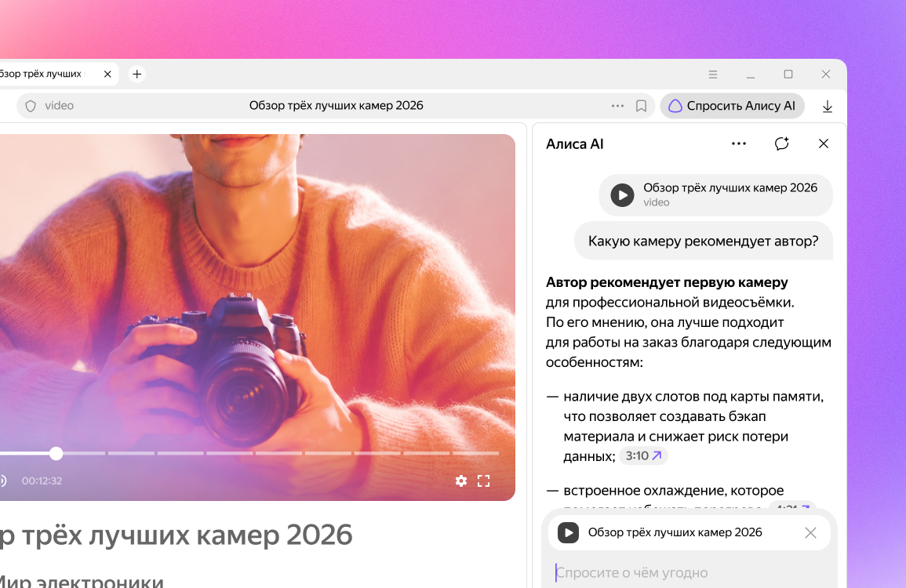Close the Алиса AI side panel
This screenshot has height=588, width=906.
824,143
